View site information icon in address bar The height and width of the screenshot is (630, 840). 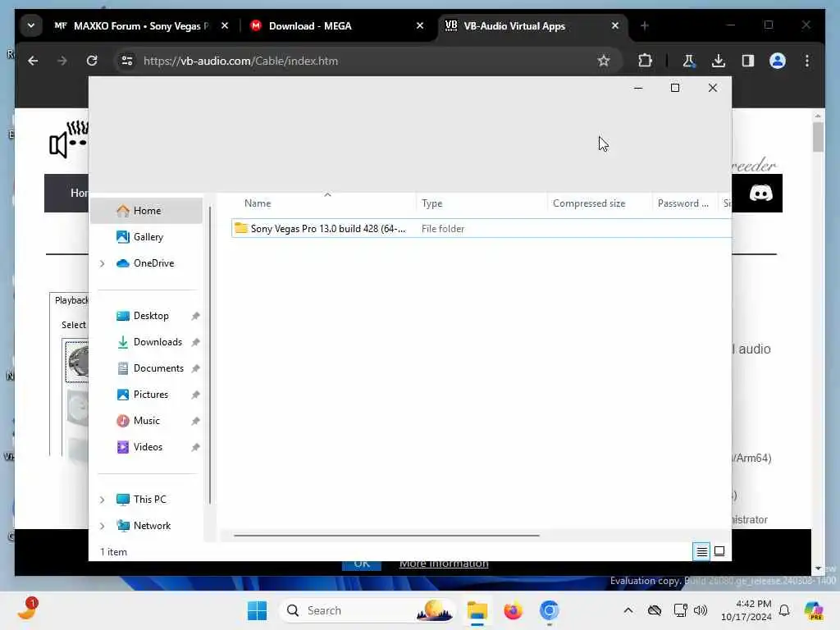pyautogui.click(x=127, y=61)
